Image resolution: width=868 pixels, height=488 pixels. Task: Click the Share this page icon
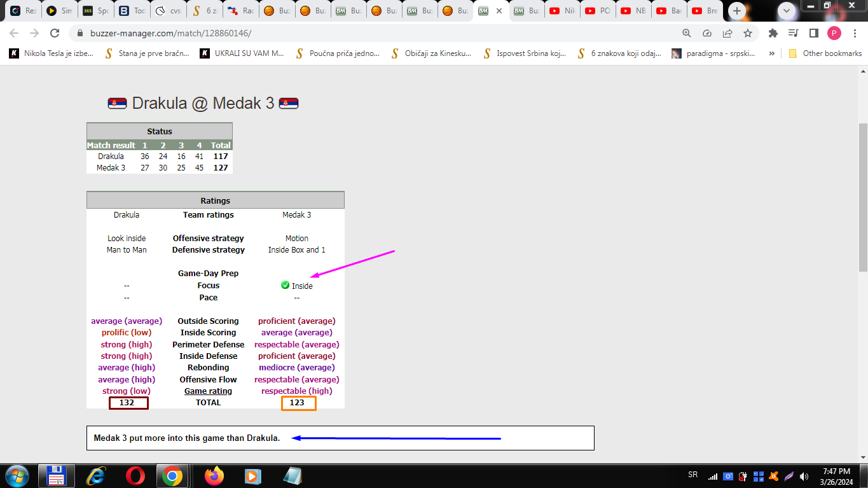pos(727,33)
